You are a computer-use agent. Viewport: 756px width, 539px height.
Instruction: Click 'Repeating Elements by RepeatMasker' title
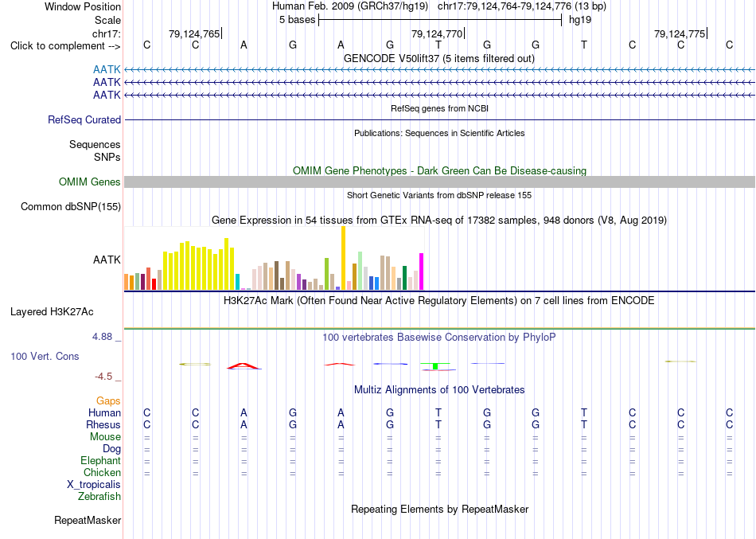440,509
